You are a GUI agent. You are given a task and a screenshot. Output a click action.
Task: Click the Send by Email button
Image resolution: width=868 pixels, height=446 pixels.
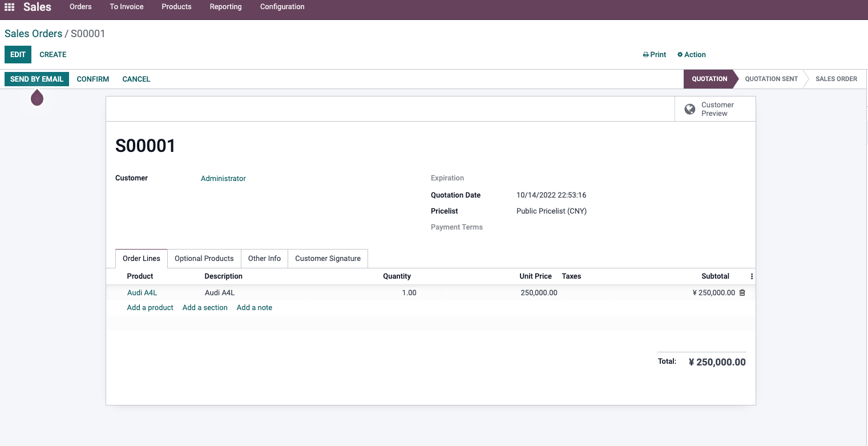coord(37,79)
